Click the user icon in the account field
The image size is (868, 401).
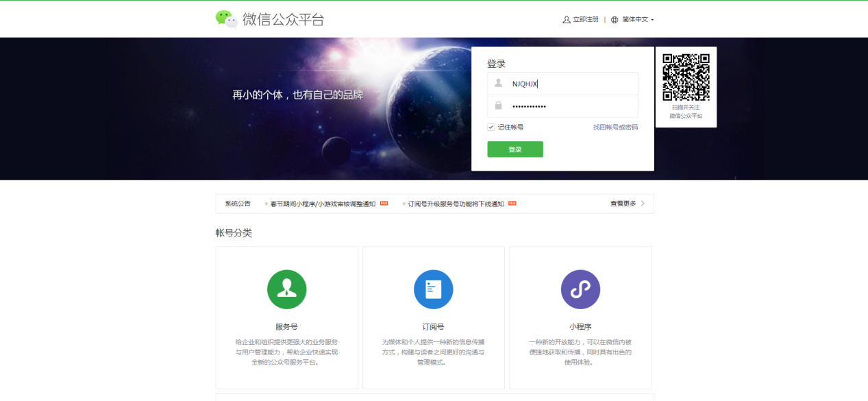pyautogui.click(x=499, y=83)
